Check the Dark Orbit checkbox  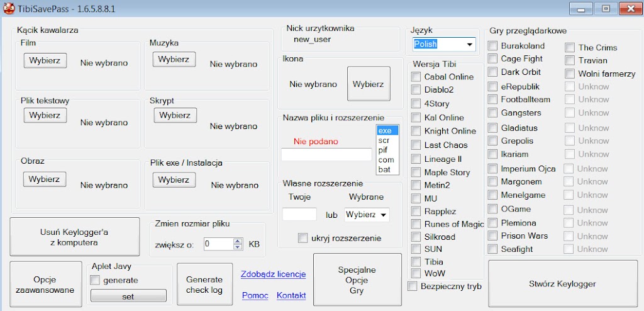click(x=492, y=72)
